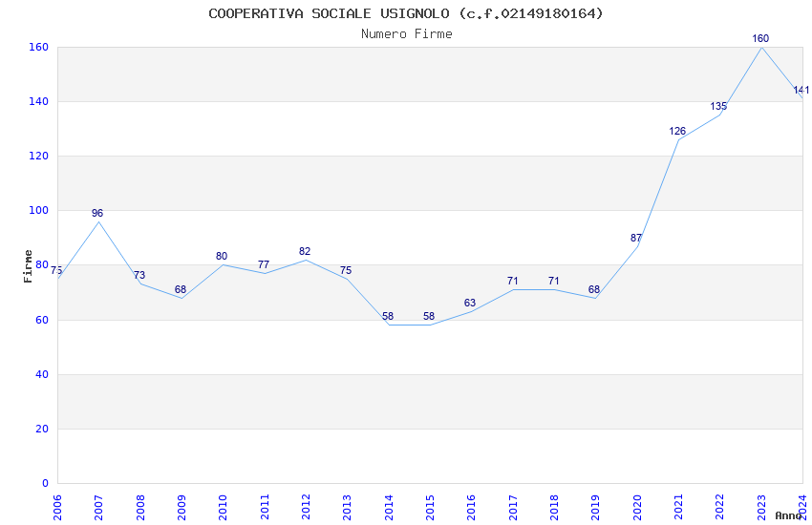
Task: Click the 2019 year axis label
Action: tap(595, 508)
